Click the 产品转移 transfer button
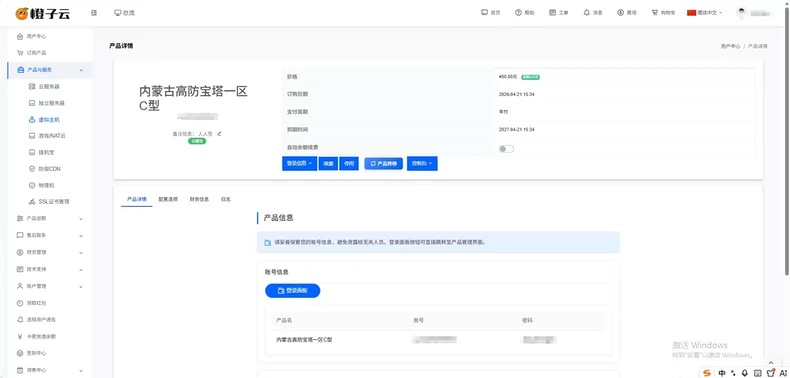 tap(383, 164)
